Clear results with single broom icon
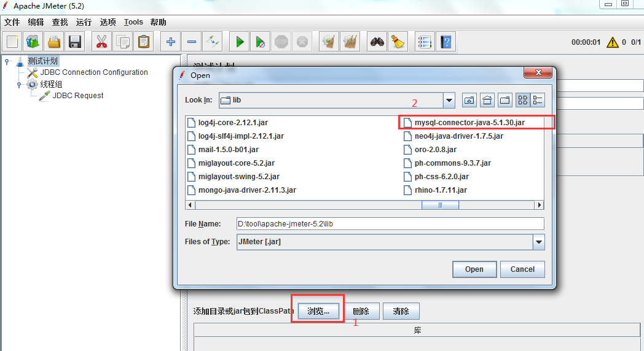 (x=329, y=42)
